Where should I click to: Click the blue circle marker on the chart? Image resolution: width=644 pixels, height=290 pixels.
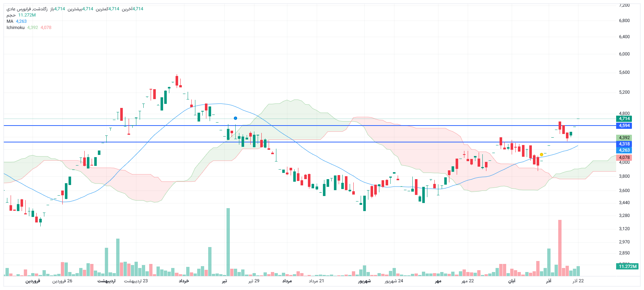click(x=235, y=118)
